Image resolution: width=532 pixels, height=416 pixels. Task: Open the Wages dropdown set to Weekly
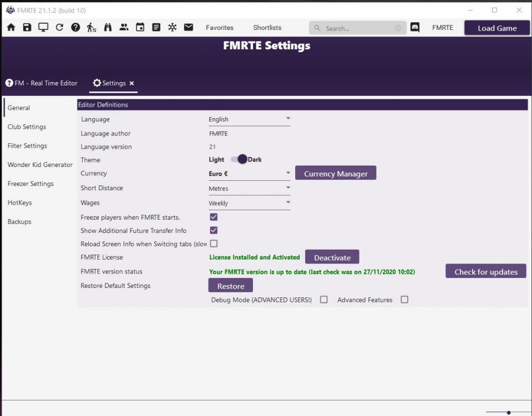(249, 203)
